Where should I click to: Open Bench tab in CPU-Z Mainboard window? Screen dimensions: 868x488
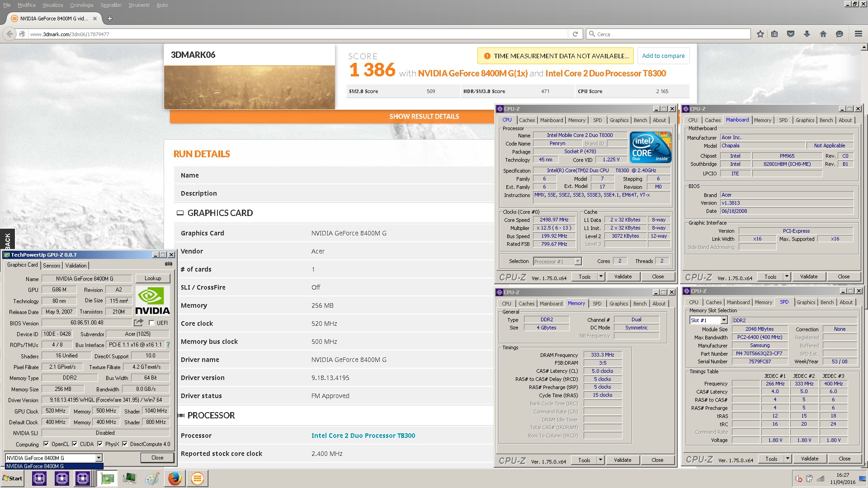click(x=826, y=120)
